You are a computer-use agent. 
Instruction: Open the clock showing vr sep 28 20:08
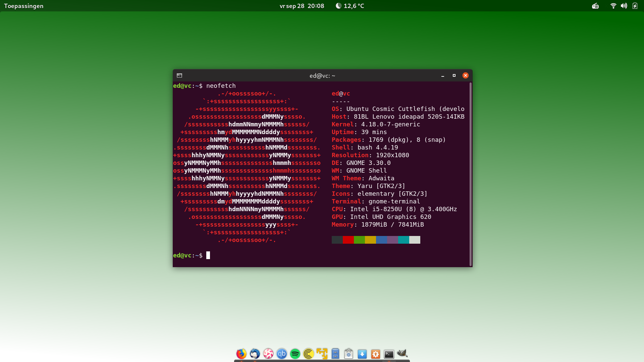[302, 6]
